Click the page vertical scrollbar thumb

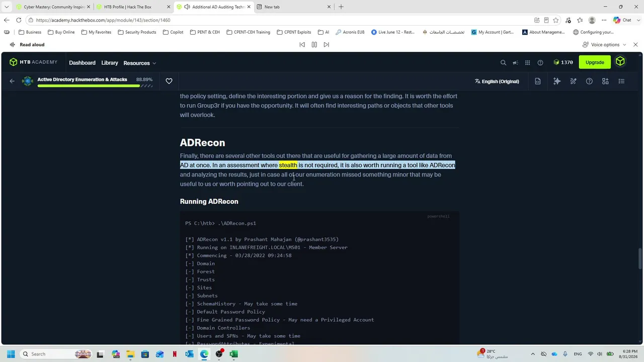tap(640, 259)
